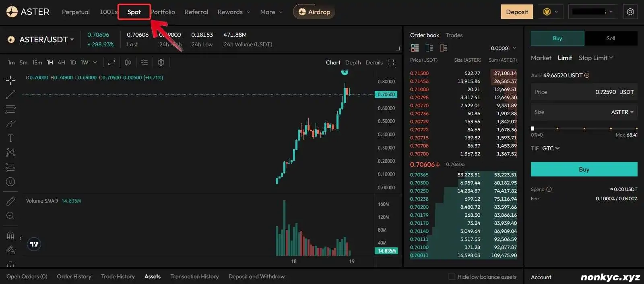Viewport: 644px width, 284px height.
Task: Select the crosshair cursor tool
Action: tap(10, 80)
